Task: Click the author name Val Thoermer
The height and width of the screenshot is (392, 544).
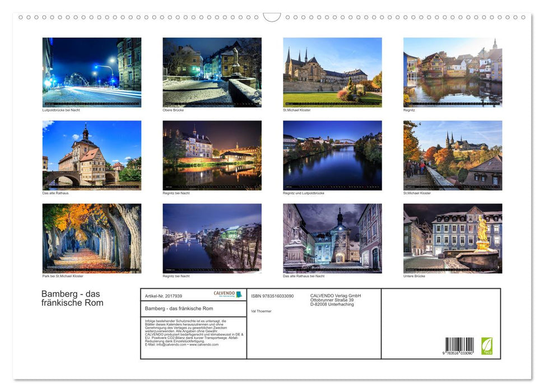Action: point(261,311)
